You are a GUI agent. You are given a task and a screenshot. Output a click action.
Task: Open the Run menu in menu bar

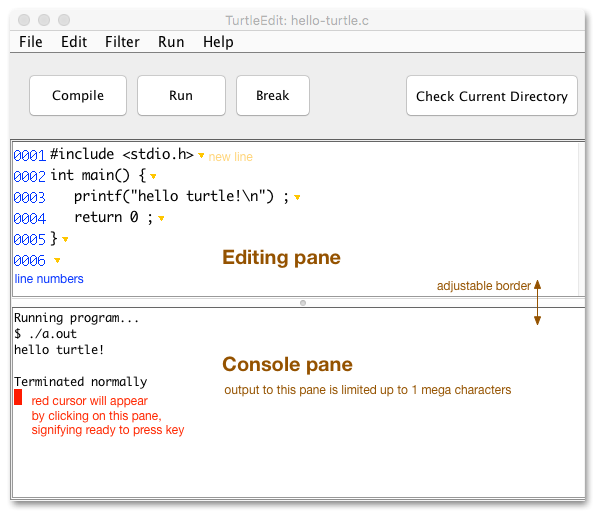click(171, 42)
